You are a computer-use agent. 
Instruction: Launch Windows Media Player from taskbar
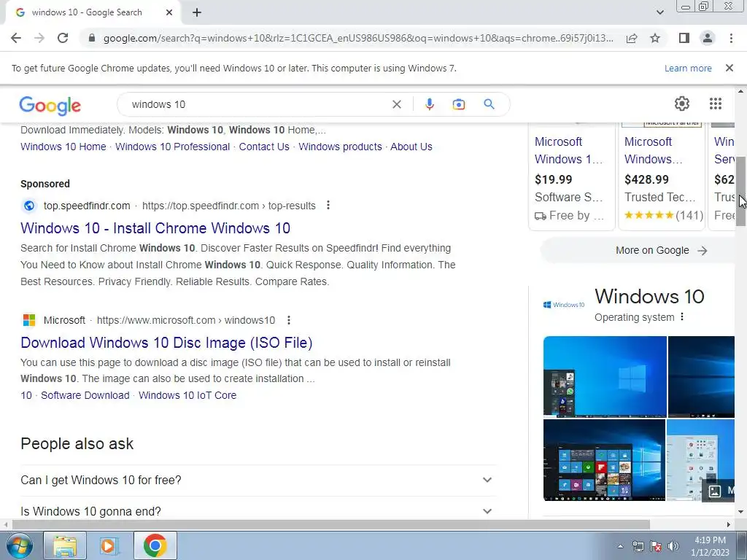pyautogui.click(x=109, y=545)
